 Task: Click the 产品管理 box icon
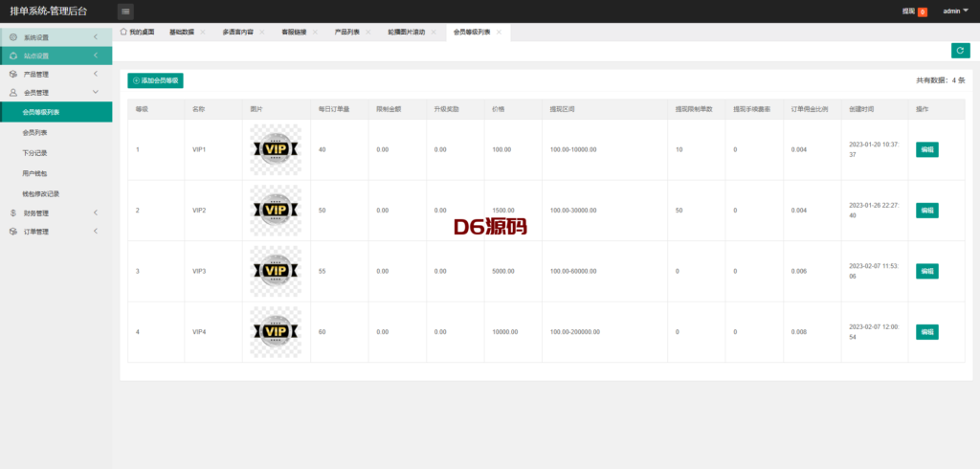point(13,75)
